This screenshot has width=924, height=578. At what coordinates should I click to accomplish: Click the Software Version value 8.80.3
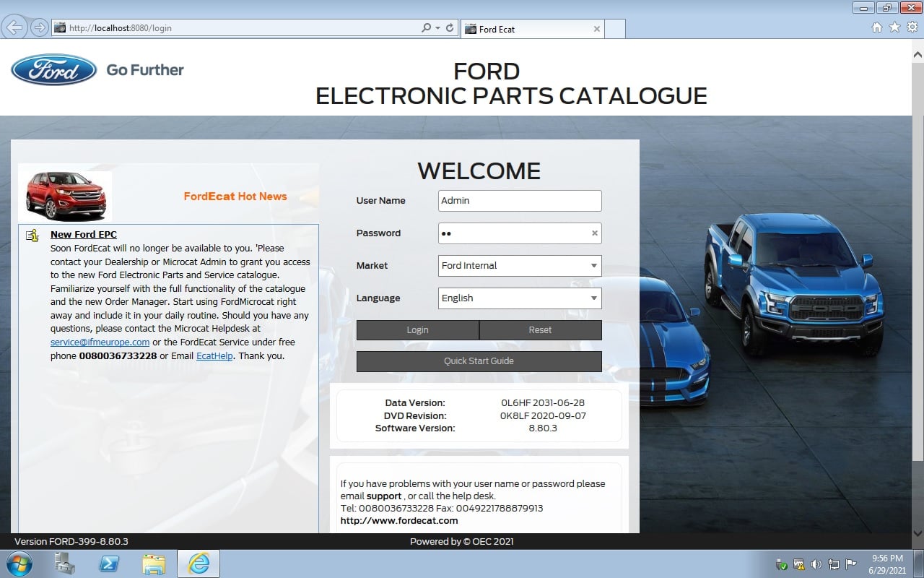[x=543, y=428]
